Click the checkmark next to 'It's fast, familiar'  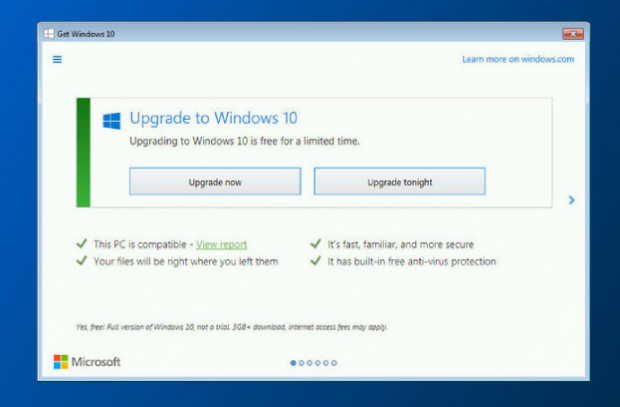tap(316, 244)
